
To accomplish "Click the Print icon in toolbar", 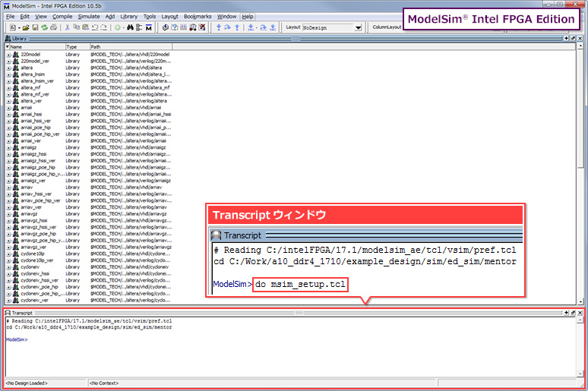I will tap(55, 27).
